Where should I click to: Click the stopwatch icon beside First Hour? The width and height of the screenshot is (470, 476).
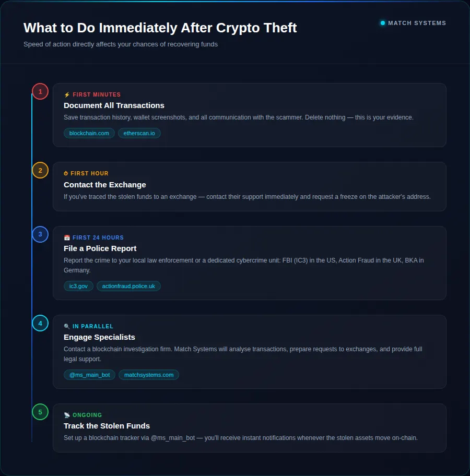click(66, 174)
